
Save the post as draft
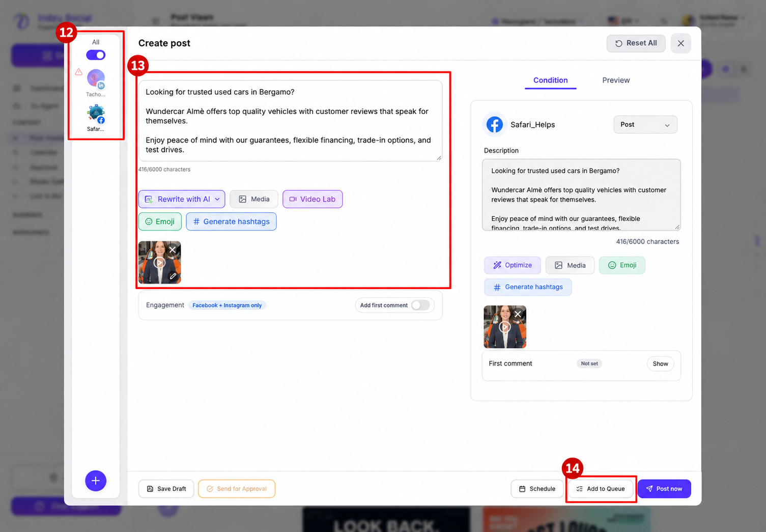click(166, 489)
